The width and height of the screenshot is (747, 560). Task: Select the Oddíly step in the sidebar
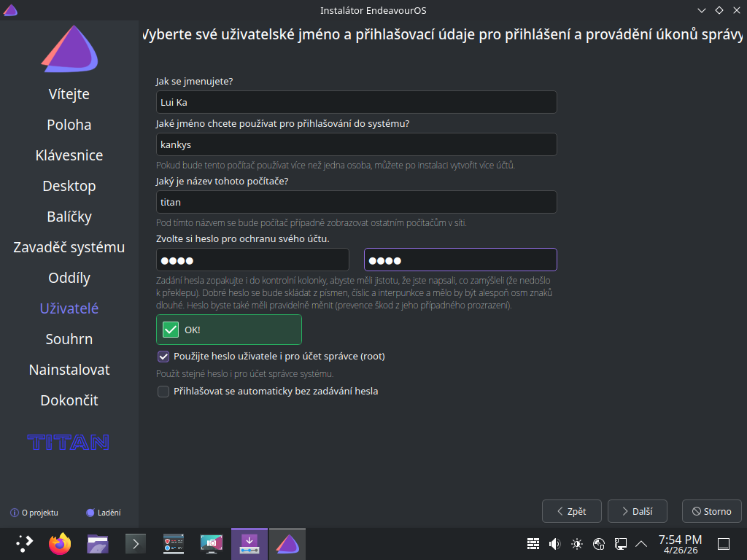(69, 278)
